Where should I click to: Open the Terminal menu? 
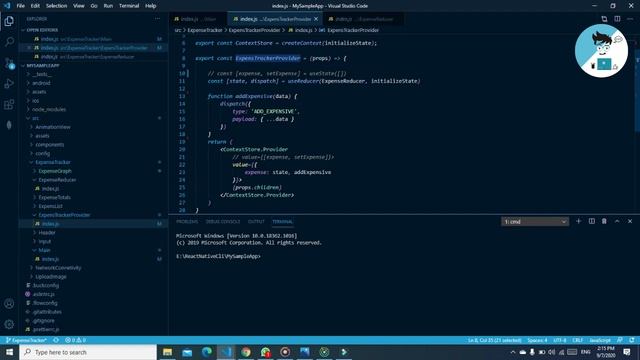[129, 6]
